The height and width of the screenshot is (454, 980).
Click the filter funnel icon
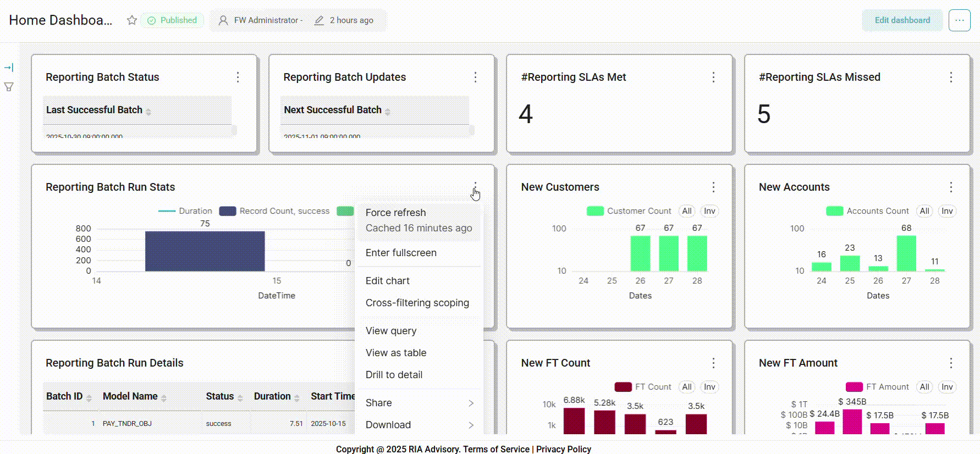click(x=9, y=87)
